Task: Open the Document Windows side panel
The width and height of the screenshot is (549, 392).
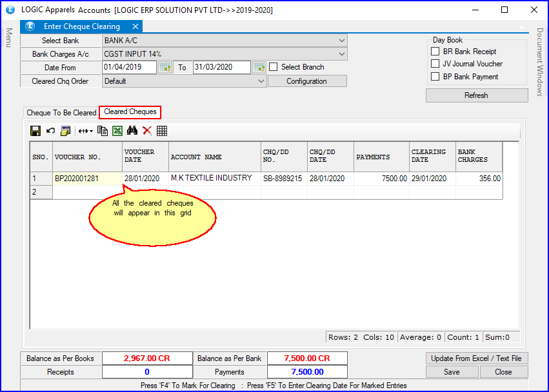Action: (540, 62)
